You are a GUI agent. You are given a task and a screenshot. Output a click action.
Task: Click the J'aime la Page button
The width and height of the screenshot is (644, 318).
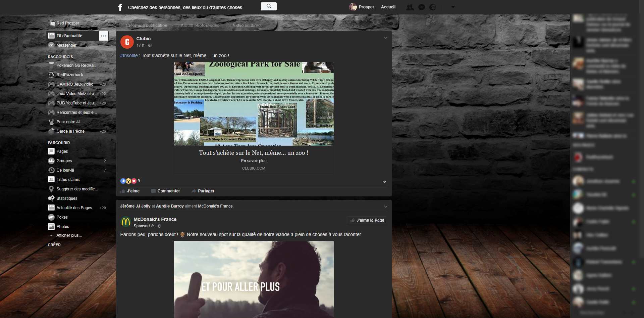[367, 220]
